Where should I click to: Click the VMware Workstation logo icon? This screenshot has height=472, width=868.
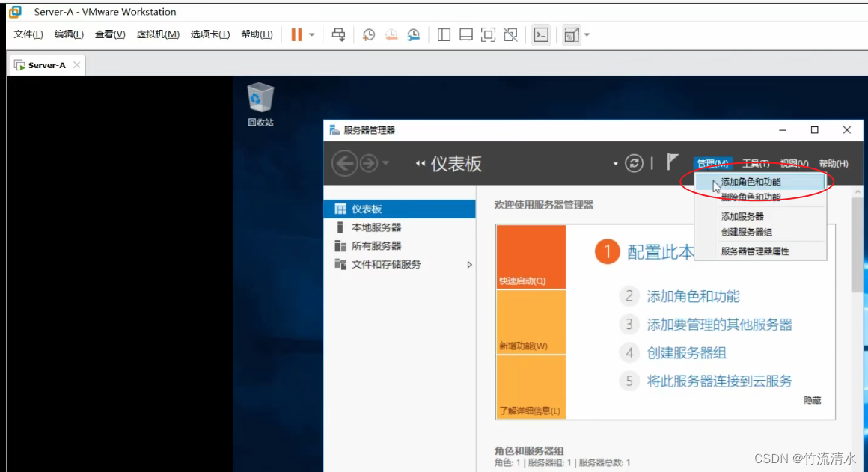[x=16, y=12]
